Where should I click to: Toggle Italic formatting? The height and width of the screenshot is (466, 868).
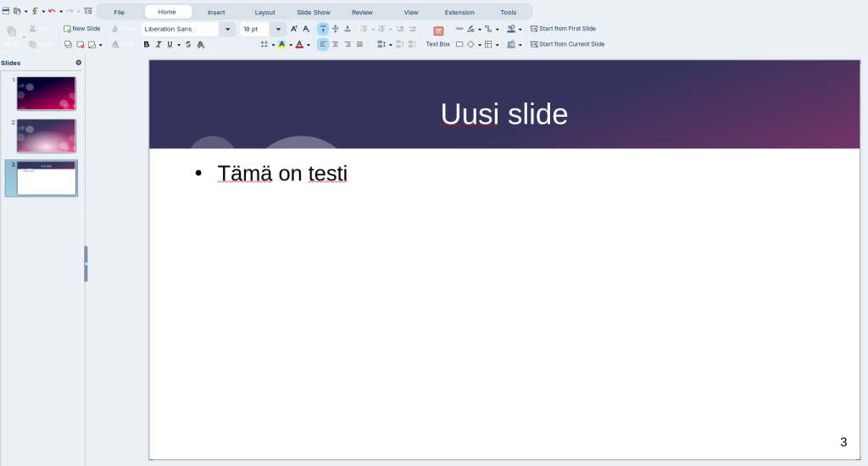159,44
